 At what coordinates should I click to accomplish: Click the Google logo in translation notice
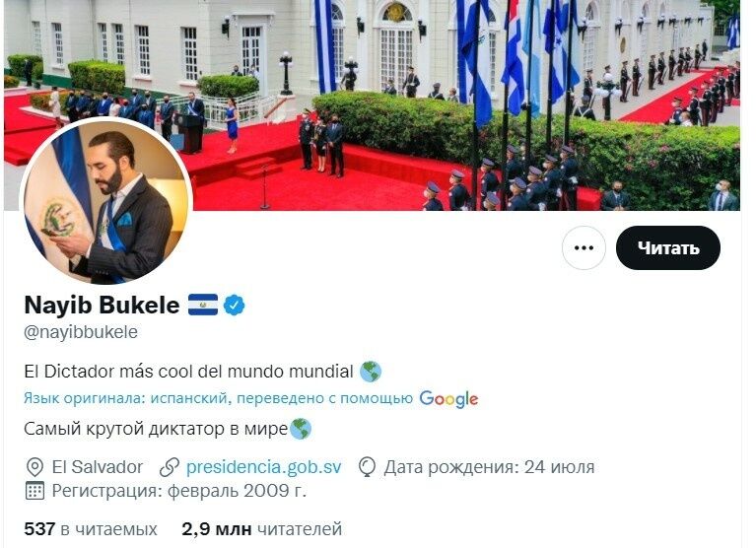pyautogui.click(x=448, y=398)
